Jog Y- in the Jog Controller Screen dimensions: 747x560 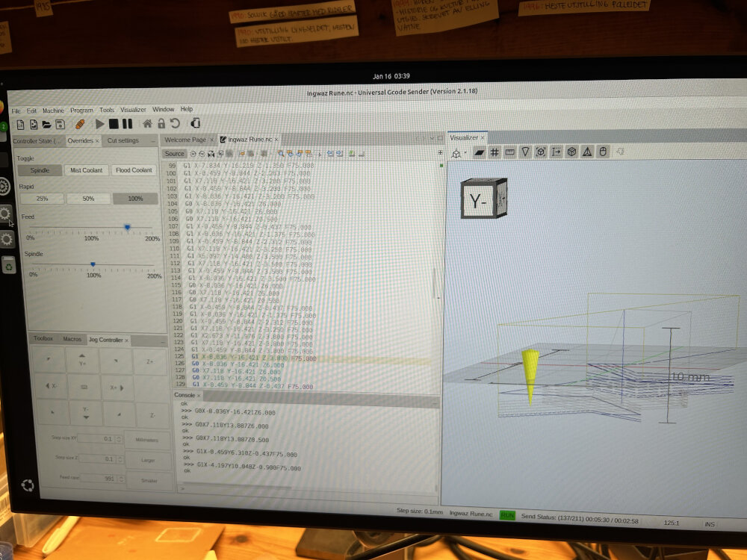pos(85,412)
